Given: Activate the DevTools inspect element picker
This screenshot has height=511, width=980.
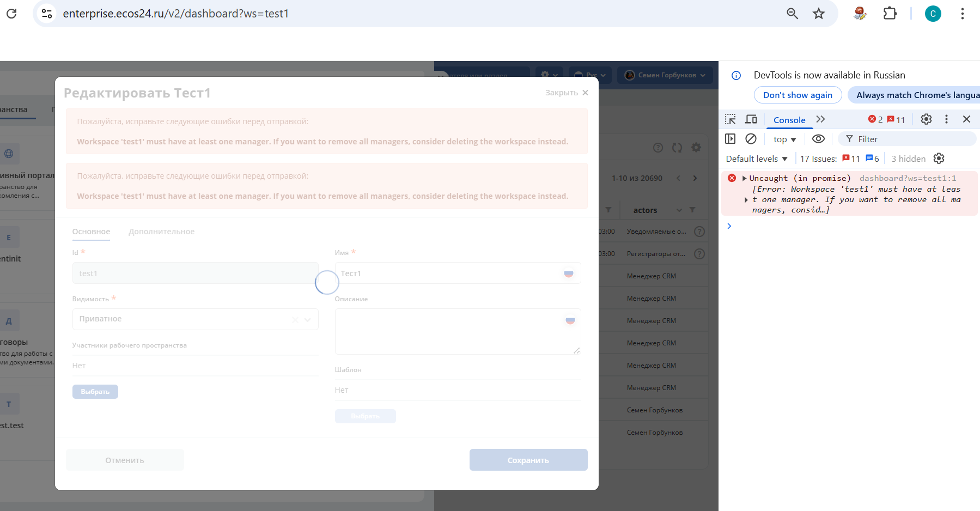Looking at the screenshot, I should pyautogui.click(x=731, y=119).
